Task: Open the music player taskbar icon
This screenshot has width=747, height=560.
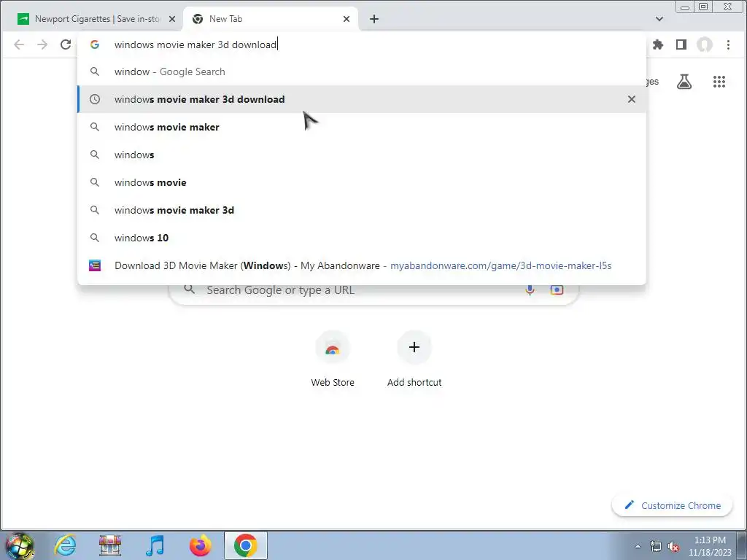Action: [x=155, y=545]
